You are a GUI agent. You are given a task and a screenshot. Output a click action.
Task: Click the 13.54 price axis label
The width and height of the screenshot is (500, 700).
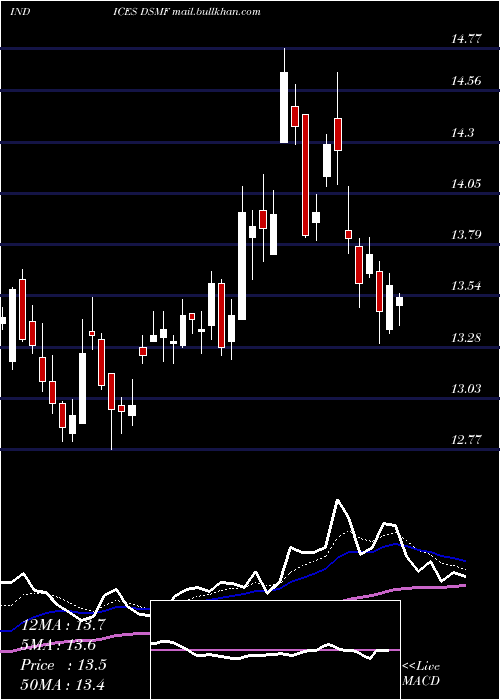pyautogui.click(x=466, y=286)
